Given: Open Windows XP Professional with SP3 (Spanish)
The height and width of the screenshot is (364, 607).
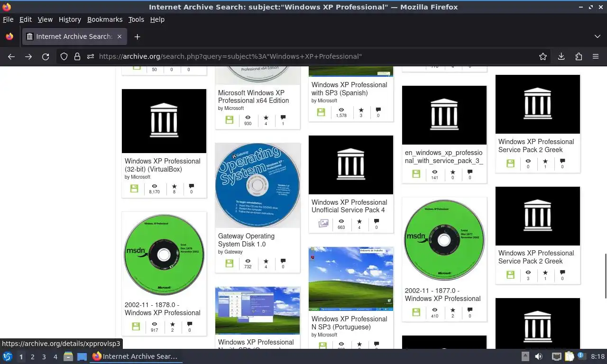Looking at the screenshot, I should [349, 89].
